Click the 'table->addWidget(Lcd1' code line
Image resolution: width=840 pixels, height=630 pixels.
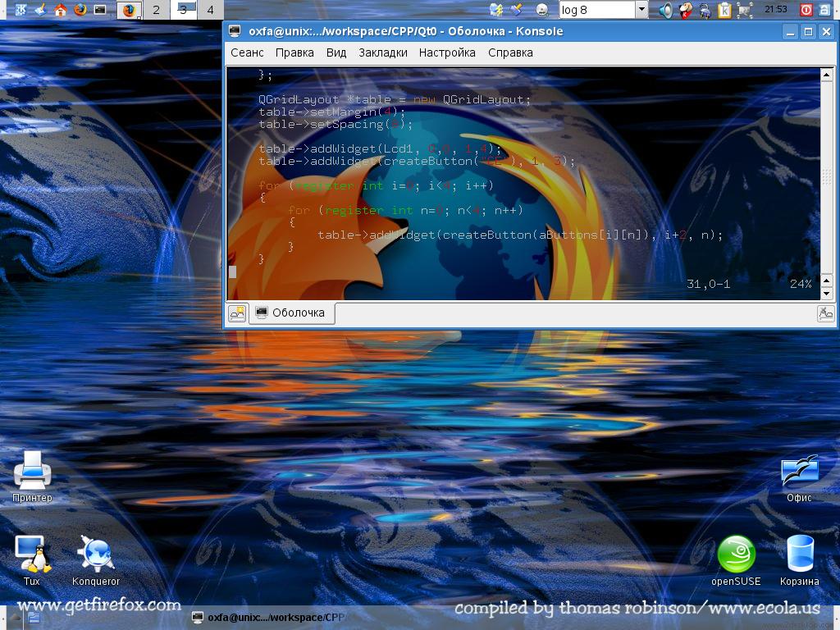380,148
